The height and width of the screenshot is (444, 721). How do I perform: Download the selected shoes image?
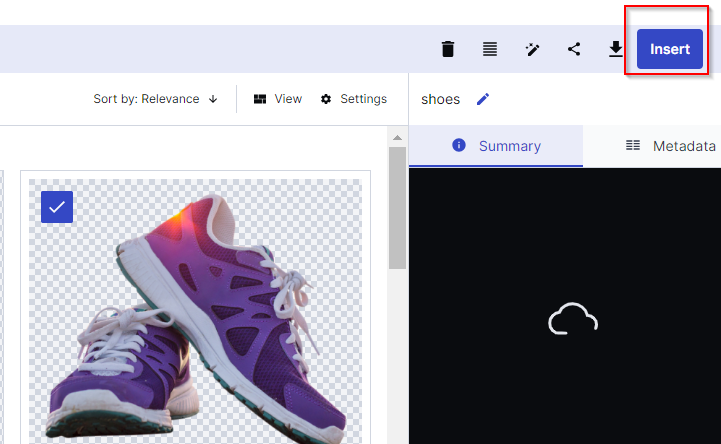[x=616, y=49]
